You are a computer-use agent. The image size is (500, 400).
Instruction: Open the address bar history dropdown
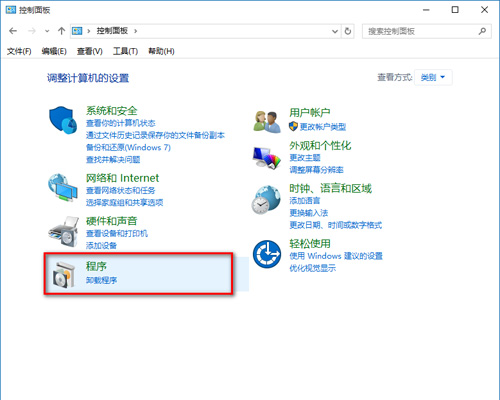tap(335, 31)
